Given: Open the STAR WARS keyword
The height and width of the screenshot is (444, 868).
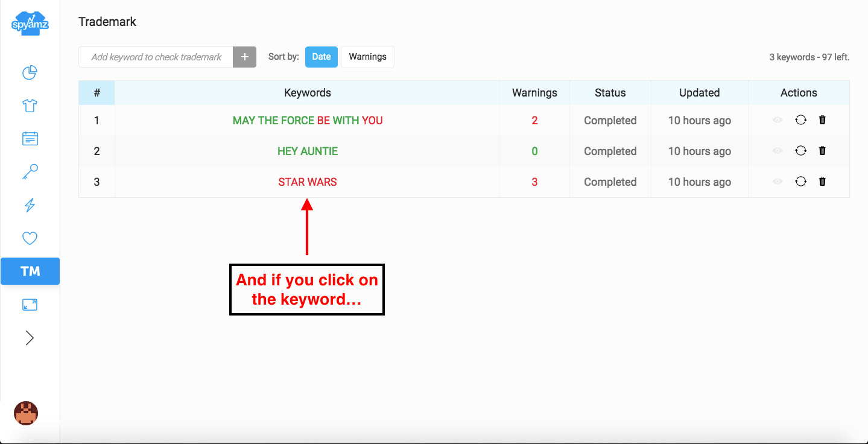Looking at the screenshot, I should tap(308, 182).
